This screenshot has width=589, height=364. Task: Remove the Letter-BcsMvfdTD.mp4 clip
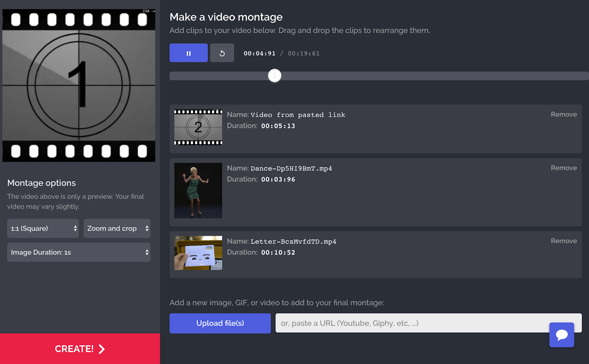click(564, 241)
